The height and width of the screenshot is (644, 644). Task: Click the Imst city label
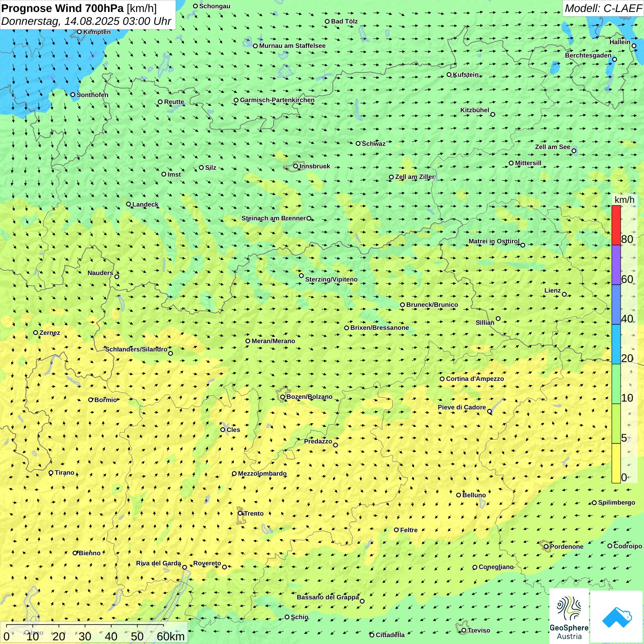click(x=174, y=174)
